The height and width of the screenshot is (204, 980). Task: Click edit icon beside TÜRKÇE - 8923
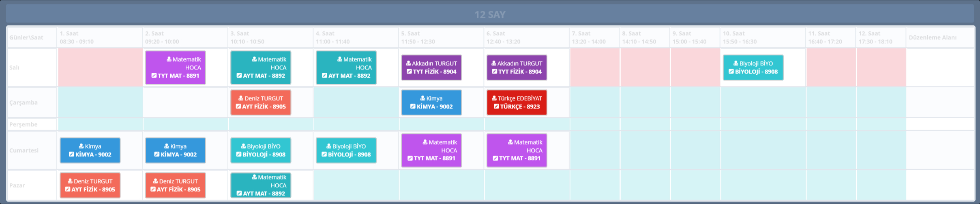[496, 106]
